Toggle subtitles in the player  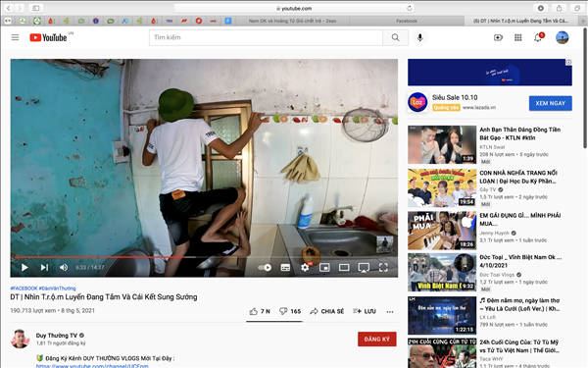tap(285, 267)
